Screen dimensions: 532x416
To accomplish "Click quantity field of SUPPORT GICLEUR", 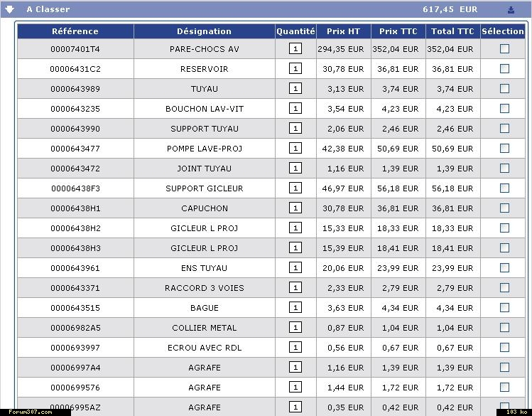I will [295, 188].
